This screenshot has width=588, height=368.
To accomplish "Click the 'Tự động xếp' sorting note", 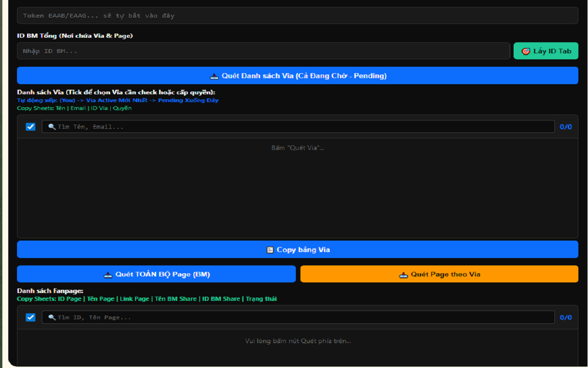I will click(118, 100).
